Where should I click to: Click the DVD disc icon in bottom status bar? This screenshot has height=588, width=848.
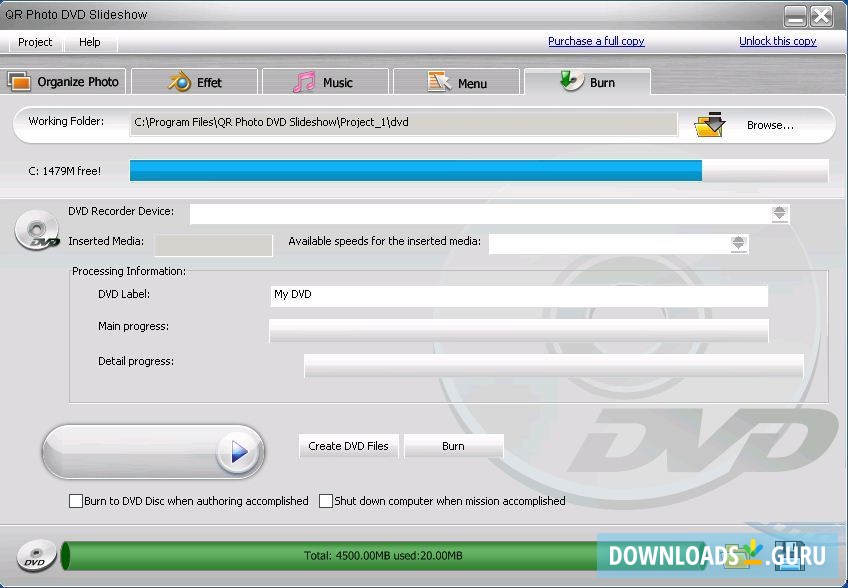click(36, 556)
